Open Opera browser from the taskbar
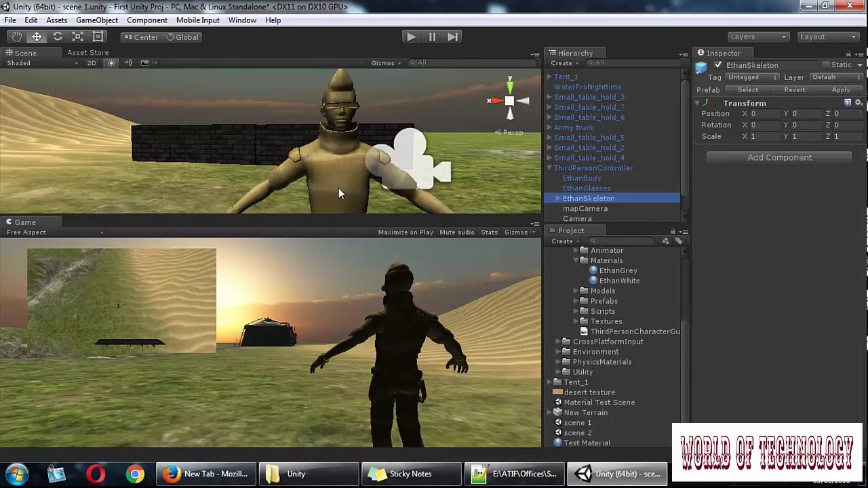The width and height of the screenshot is (868, 488). click(x=96, y=474)
